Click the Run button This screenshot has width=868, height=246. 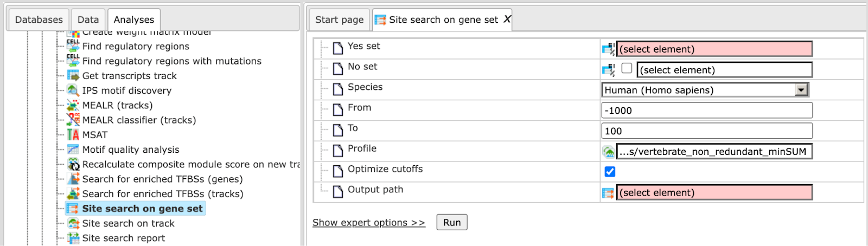point(452,223)
